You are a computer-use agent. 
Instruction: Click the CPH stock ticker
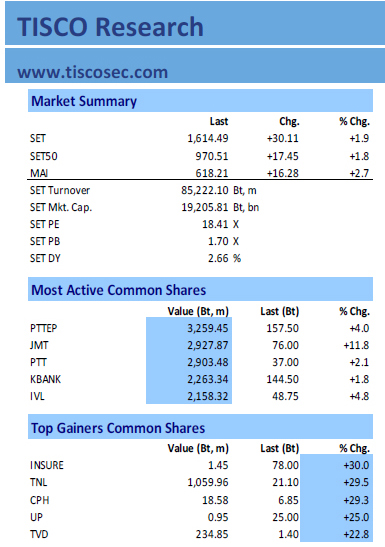click(39, 500)
